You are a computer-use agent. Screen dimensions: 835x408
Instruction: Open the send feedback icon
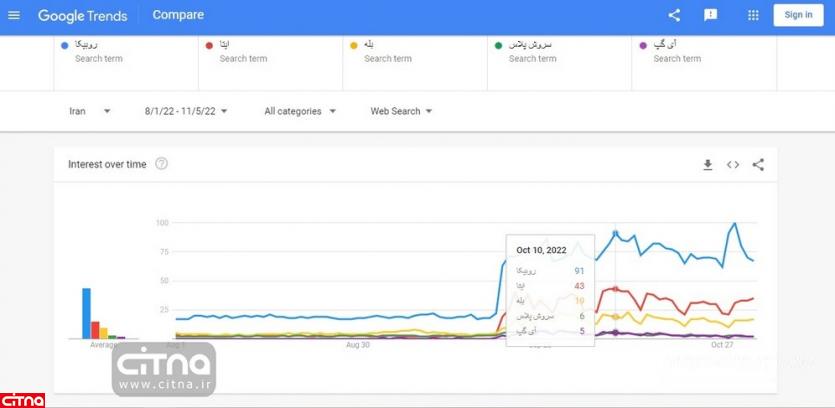(x=711, y=15)
